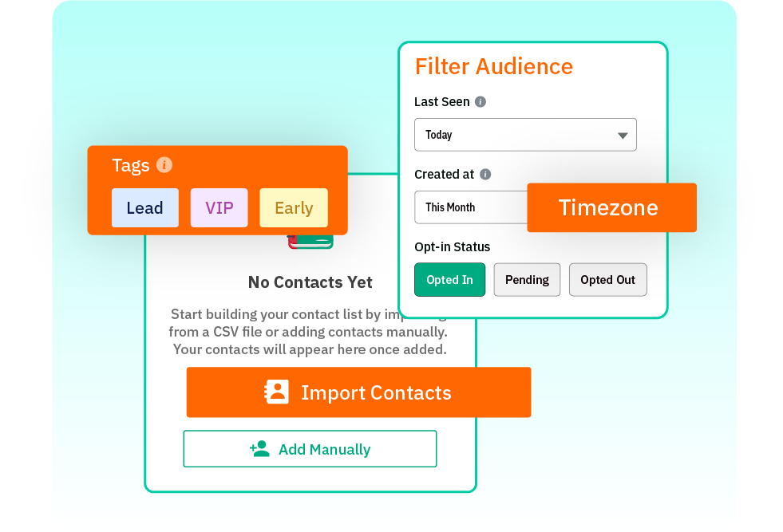
Task: Click the contact book icon on Import Contacts
Action: pos(277,392)
